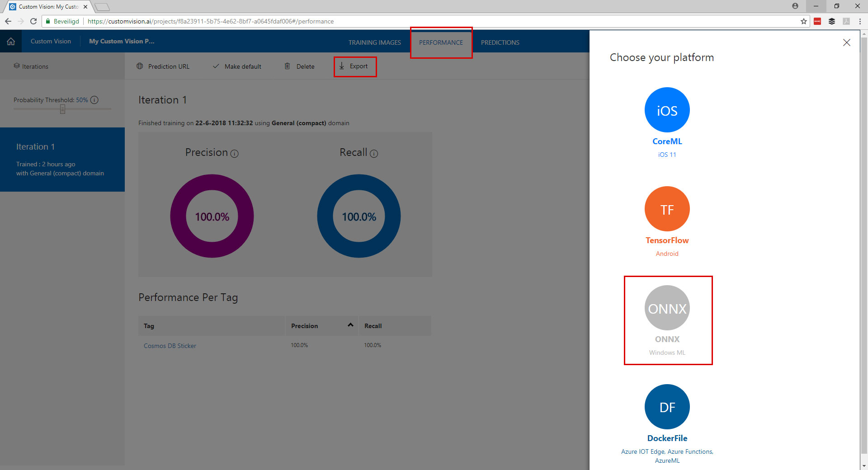Close the Choose your platform panel
Screen dimensions: 868x470
[x=847, y=42]
